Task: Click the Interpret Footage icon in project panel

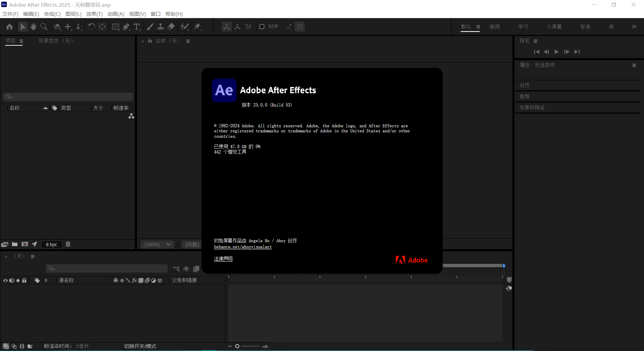Action: coord(5,244)
